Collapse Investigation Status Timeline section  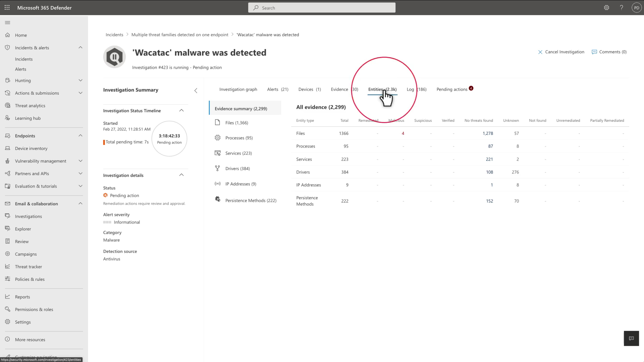tap(181, 110)
